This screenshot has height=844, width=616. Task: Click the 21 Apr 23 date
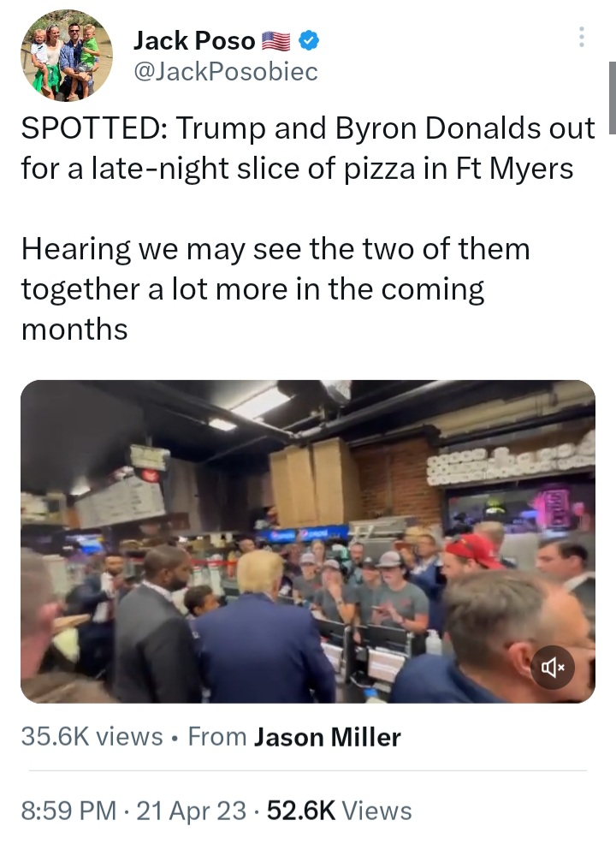pos(192,811)
